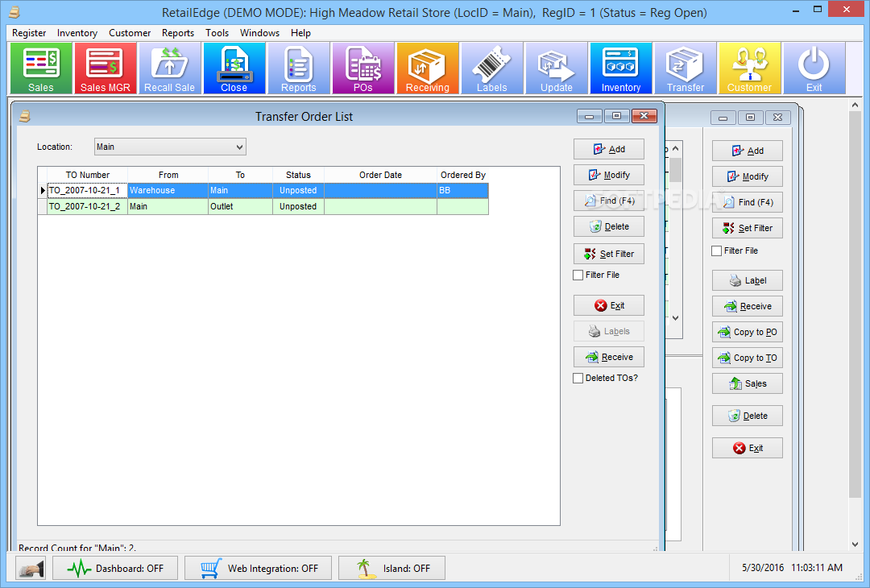Open the Register menu
This screenshot has width=870, height=588.
pos(29,33)
